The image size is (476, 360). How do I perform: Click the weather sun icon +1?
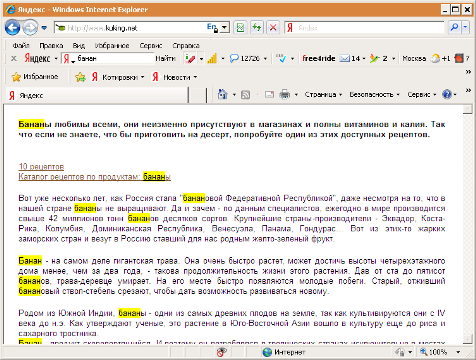(x=441, y=59)
